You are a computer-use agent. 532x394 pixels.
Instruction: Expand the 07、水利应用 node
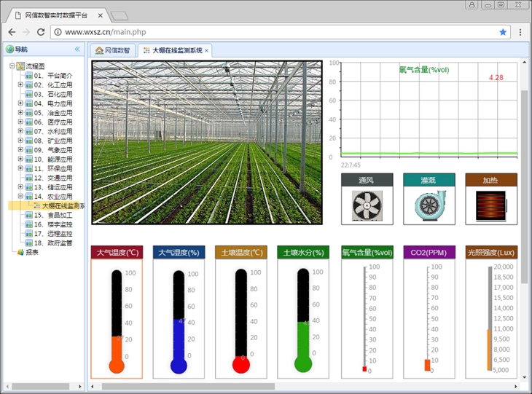click(x=20, y=131)
